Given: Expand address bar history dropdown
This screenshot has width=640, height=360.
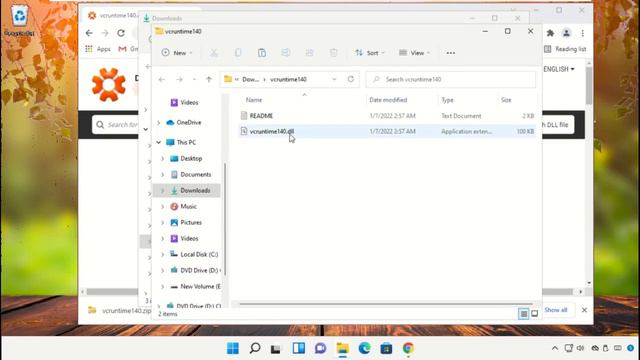Looking at the screenshot, I should [334, 79].
